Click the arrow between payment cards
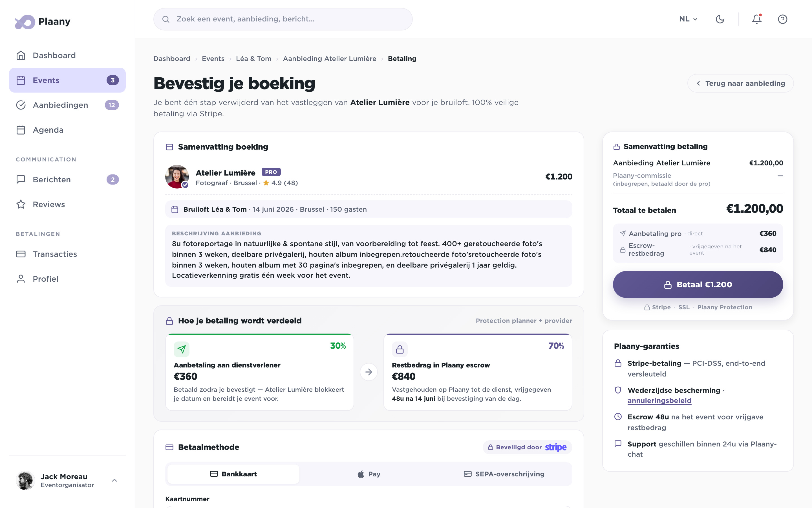This screenshot has width=812, height=508. (x=369, y=372)
